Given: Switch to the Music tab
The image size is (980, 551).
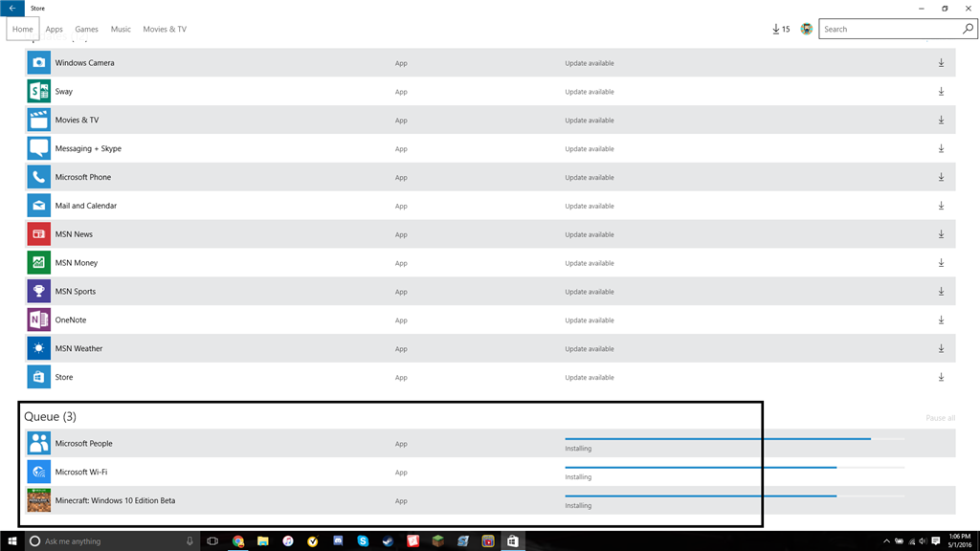Looking at the screenshot, I should 121,29.
